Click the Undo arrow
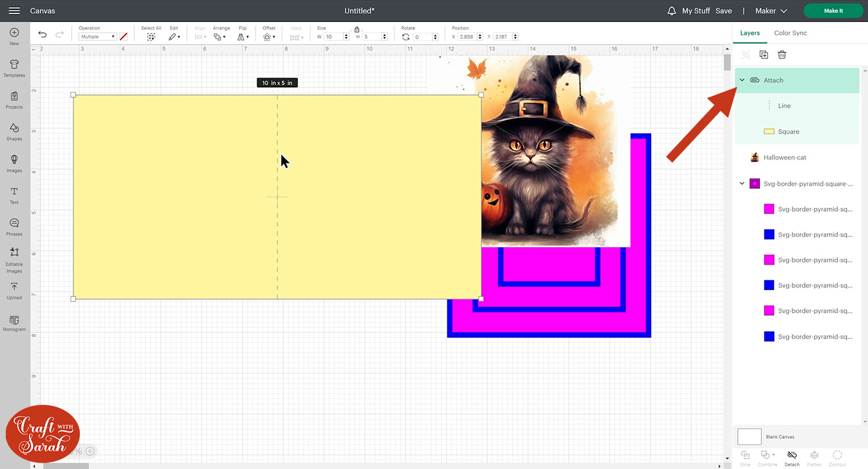This screenshot has width=868, height=469. 42,35
